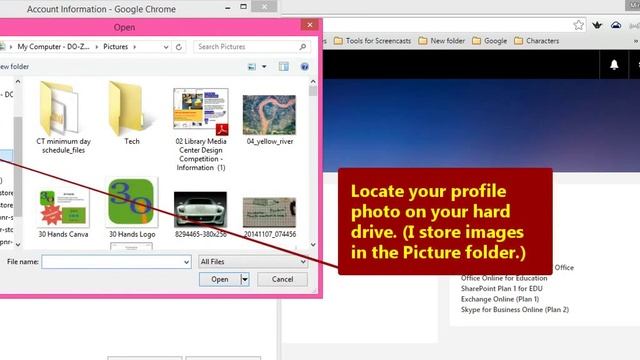
Task: Click Skype for Business Online (Plan 2) text
Action: click(x=515, y=310)
